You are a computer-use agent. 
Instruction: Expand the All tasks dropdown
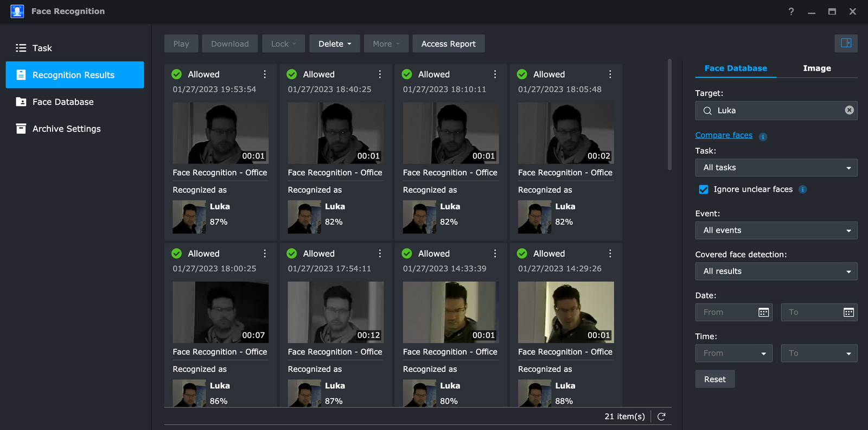776,168
